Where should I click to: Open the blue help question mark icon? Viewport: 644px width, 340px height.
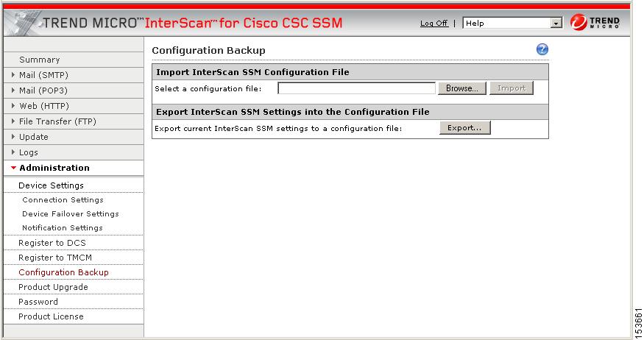point(542,49)
